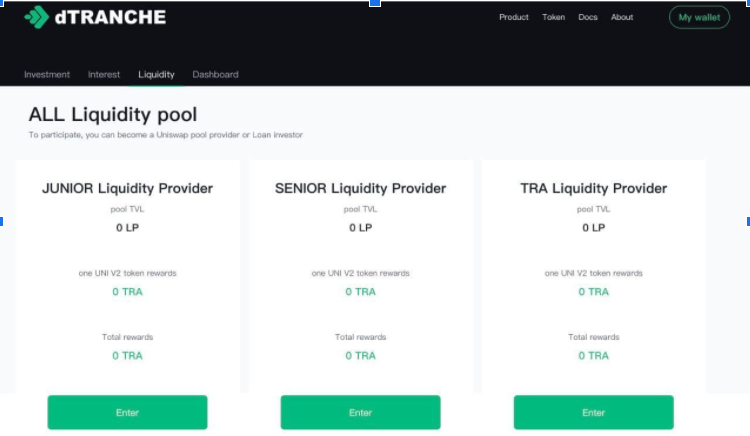The height and width of the screenshot is (436, 750).
Task: Click the right edge blue selection handle
Action: click(x=748, y=221)
